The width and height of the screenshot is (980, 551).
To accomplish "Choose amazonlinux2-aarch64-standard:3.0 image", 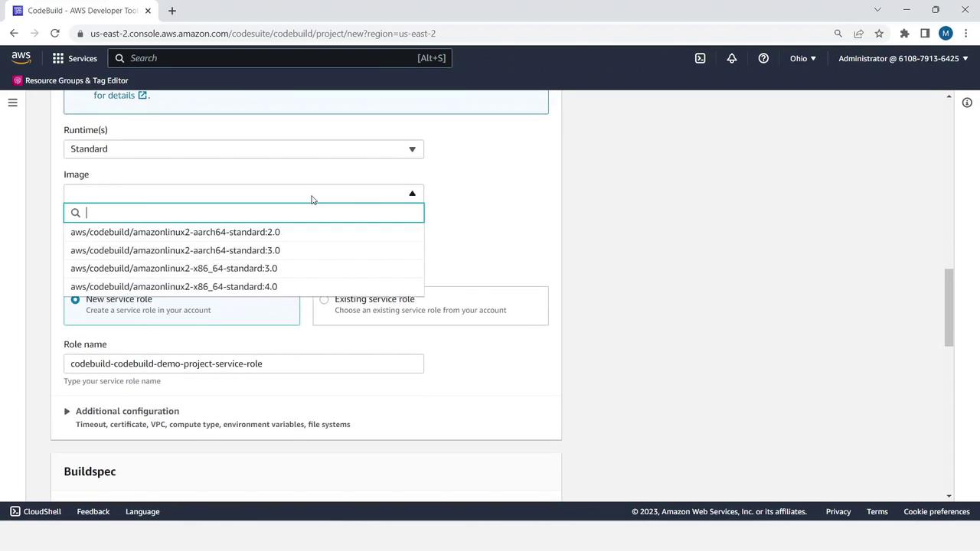I will (x=243, y=250).
